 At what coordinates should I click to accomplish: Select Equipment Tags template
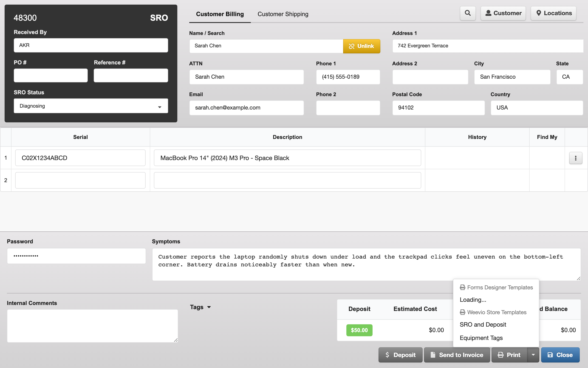tap(481, 338)
